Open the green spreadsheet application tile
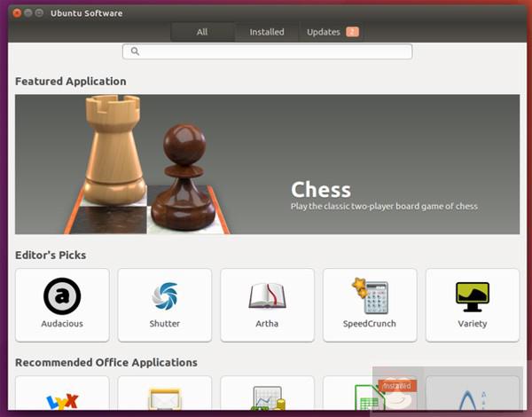The width and height of the screenshot is (532, 417). click(370, 393)
